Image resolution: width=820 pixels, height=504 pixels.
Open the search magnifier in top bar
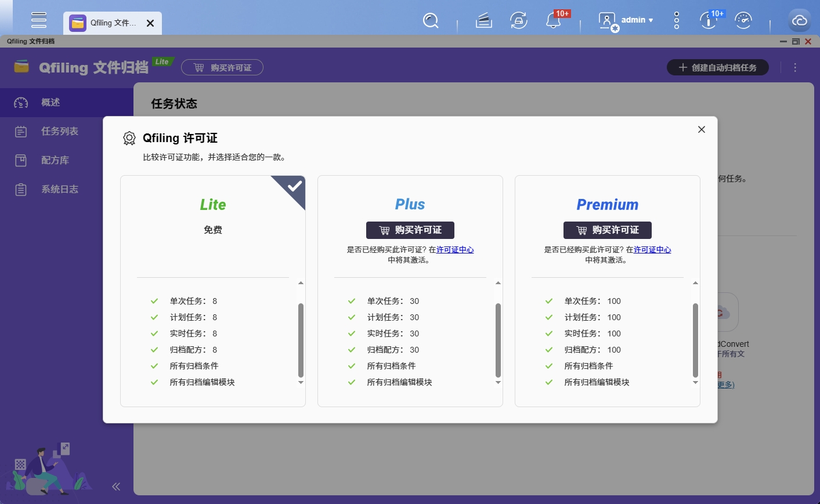tap(431, 21)
